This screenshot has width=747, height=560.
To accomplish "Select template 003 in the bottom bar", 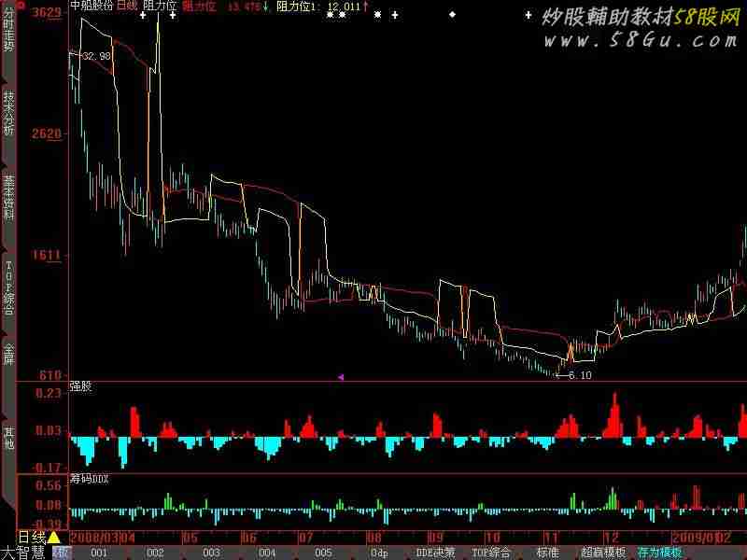I will [x=211, y=553].
